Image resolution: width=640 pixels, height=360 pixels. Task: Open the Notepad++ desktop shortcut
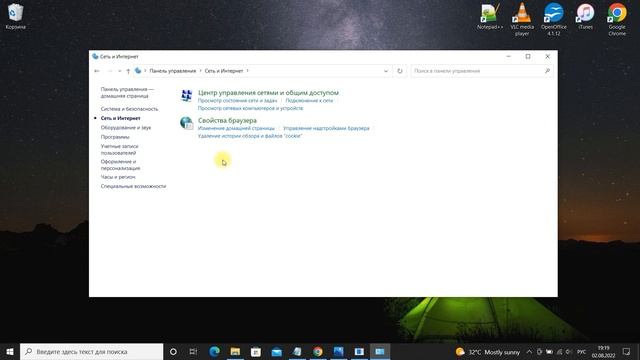[490, 16]
